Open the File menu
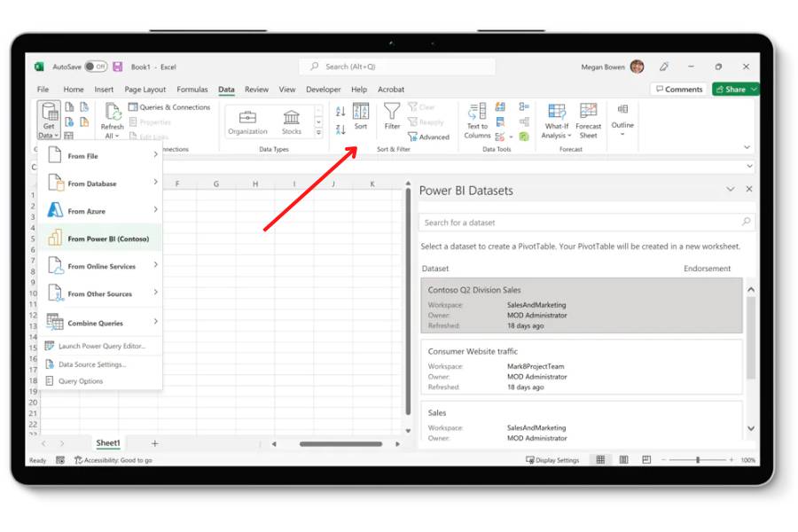 tap(43, 89)
